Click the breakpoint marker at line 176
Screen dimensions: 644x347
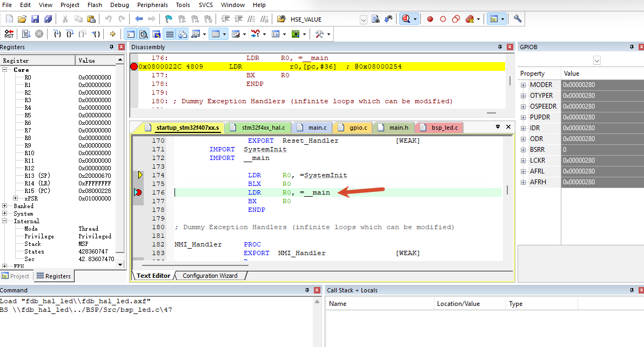pos(138,192)
